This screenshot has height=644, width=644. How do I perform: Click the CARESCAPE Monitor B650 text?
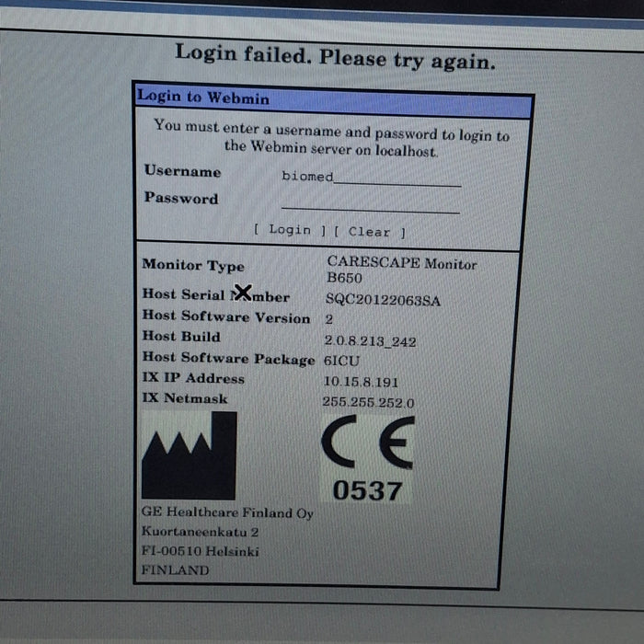(x=401, y=270)
